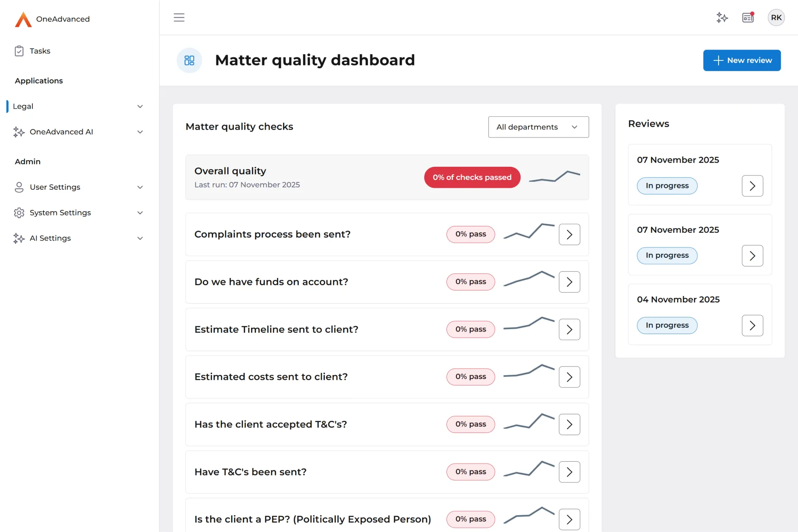Click the RK user avatar

(x=776, y=18)
